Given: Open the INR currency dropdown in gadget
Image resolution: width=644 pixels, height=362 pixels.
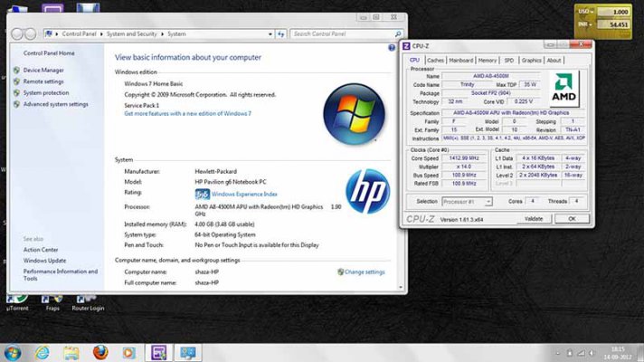Looking at the screenshot, I should pos(585,24).
